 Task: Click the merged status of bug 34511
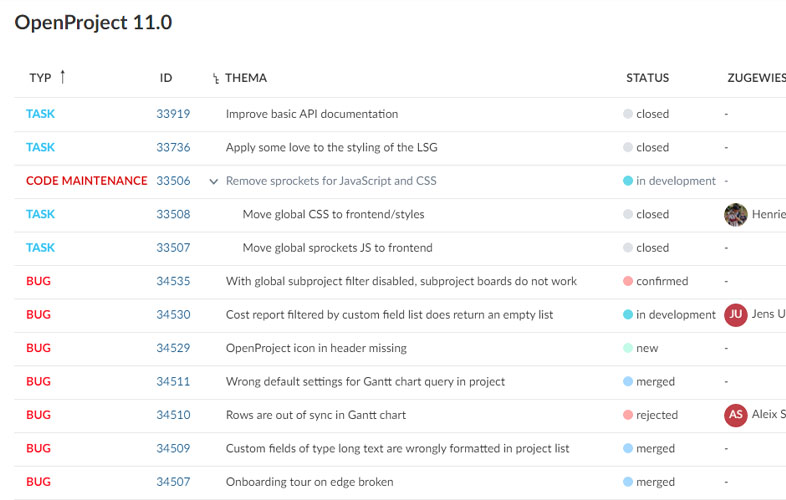[x=655, y=381]
